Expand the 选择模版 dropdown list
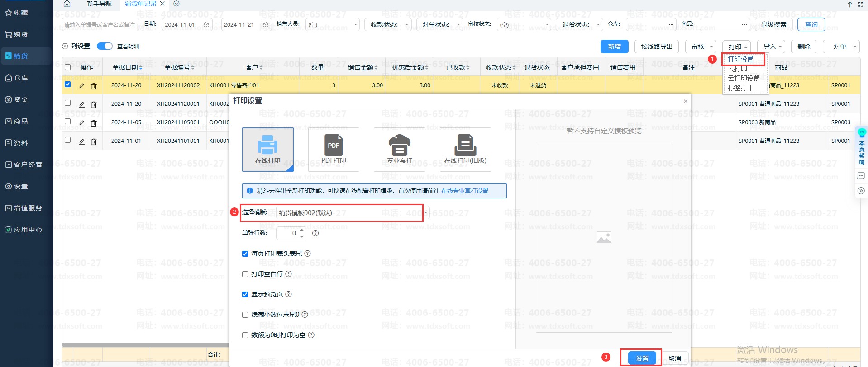Image resolution: width=868 pixels, height=367 pixels. [x=426, y=212]
